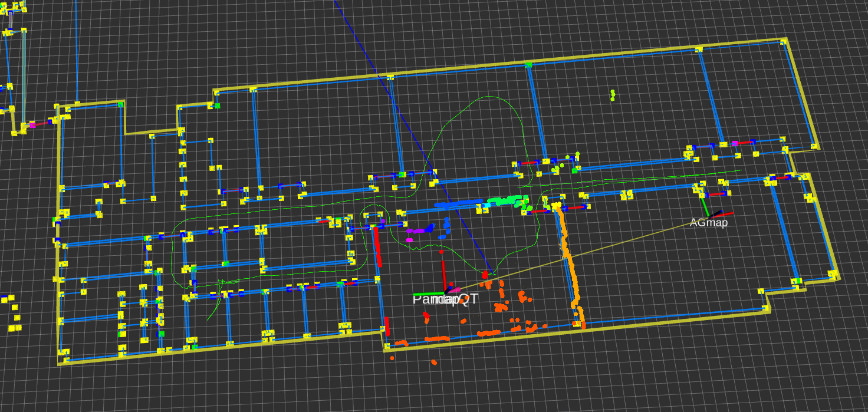Click the AGmap frame label
This screenshot has width=868, height=412.
[708, 223]
